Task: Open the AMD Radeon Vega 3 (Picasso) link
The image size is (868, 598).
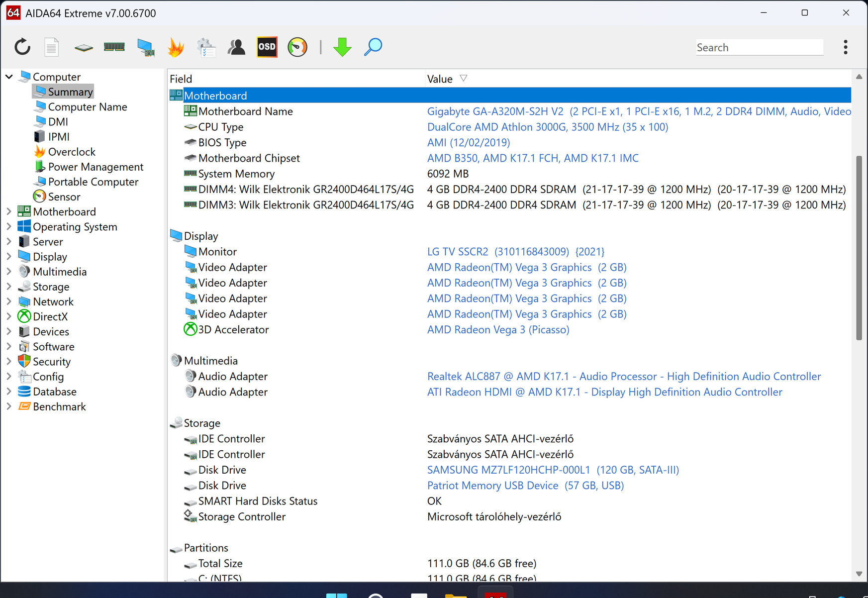Action: tap(498, 329)
